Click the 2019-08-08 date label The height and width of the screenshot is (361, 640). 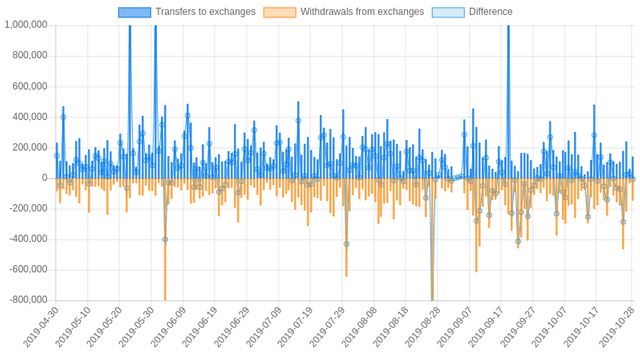[x=359, y=328]
